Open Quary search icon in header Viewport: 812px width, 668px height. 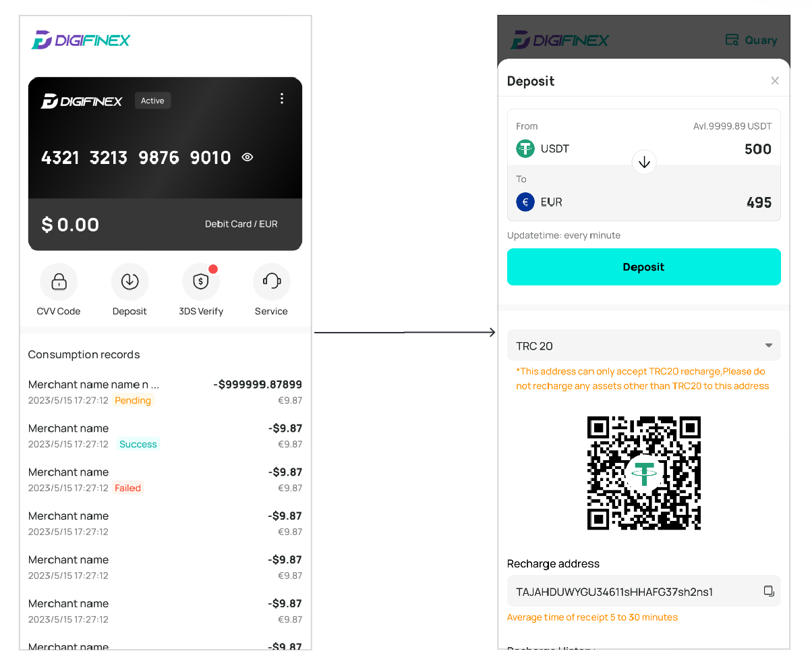732,40
